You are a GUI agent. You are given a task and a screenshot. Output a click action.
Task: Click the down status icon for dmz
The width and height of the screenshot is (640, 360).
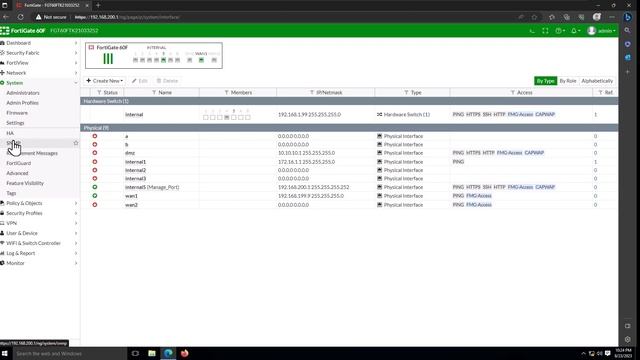point(95,153)
